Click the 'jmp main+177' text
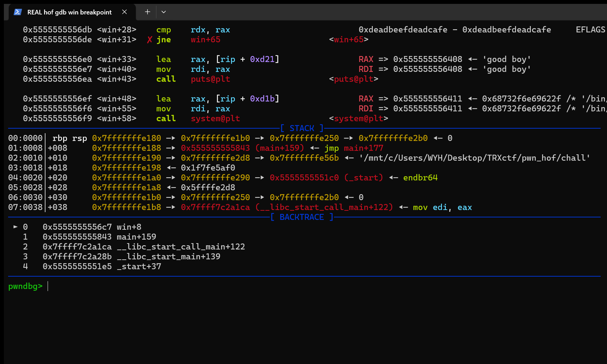The width and height of the screenshot is (607, 364). pos(354,148)
